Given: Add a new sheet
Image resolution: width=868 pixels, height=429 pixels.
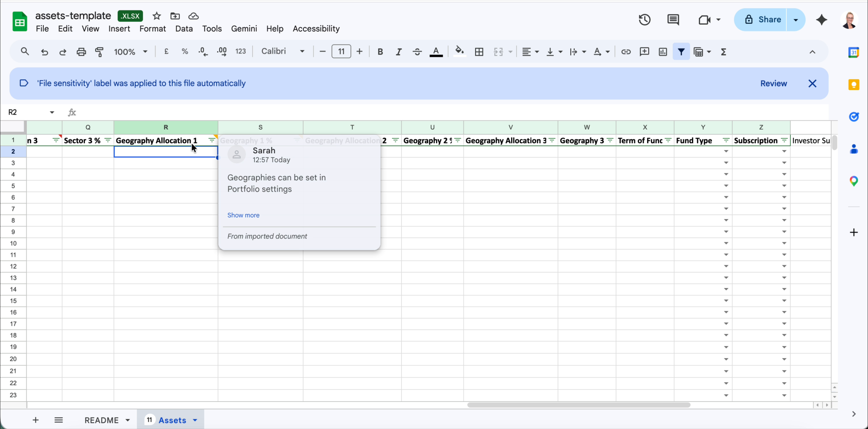Looking at the screenshot, I should 35,420.
